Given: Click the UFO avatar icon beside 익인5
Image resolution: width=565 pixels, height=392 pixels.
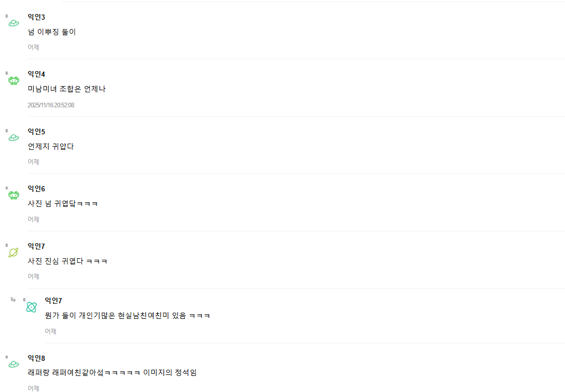Looking at the screenshot, I should (13, 137).
